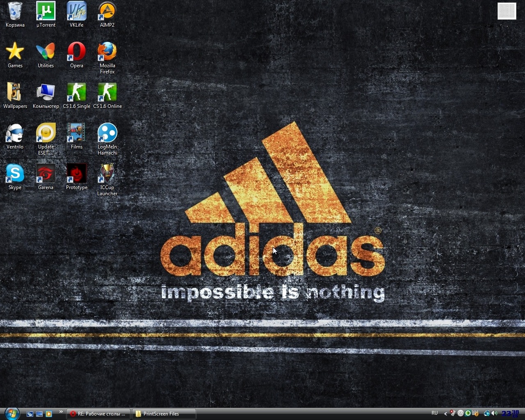The image size is (525, 420).
Task: Open the Windows Start orb
Action: pos(11,413)
